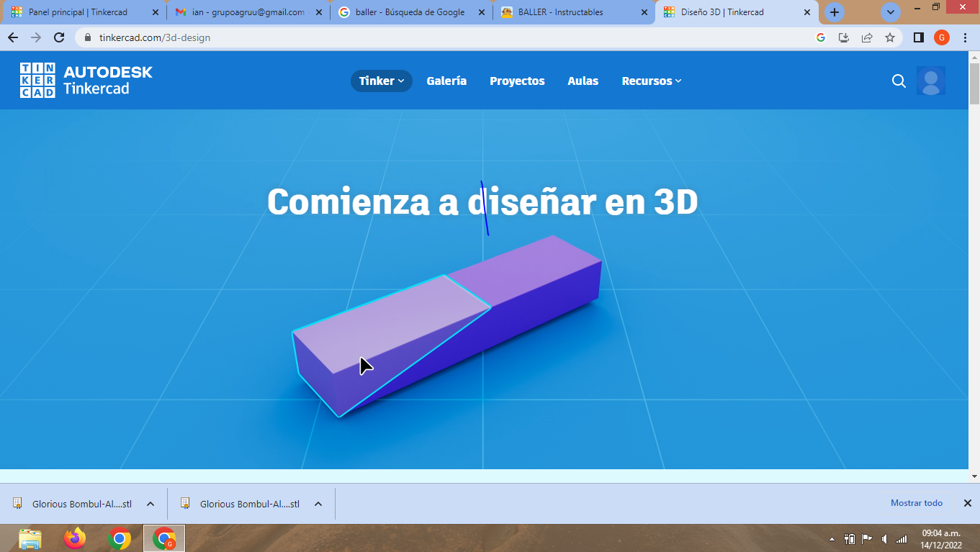Go back to the previous page
The image size is (980, 552).
(x=13, y=37)
